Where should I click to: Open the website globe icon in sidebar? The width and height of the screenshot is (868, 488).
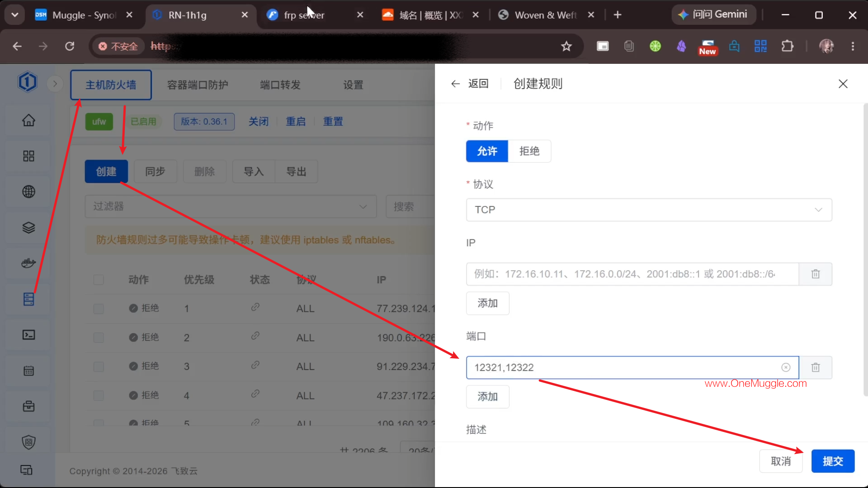(28, 192)
